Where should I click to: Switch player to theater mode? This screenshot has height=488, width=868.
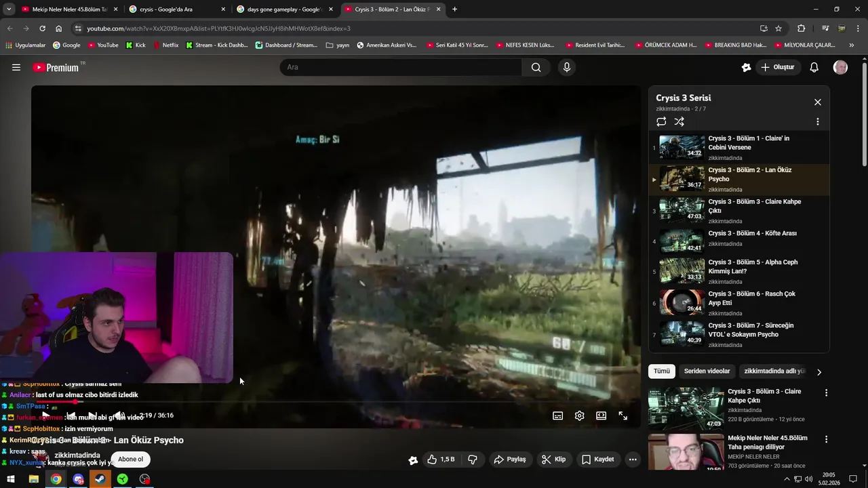coord(601,415)
